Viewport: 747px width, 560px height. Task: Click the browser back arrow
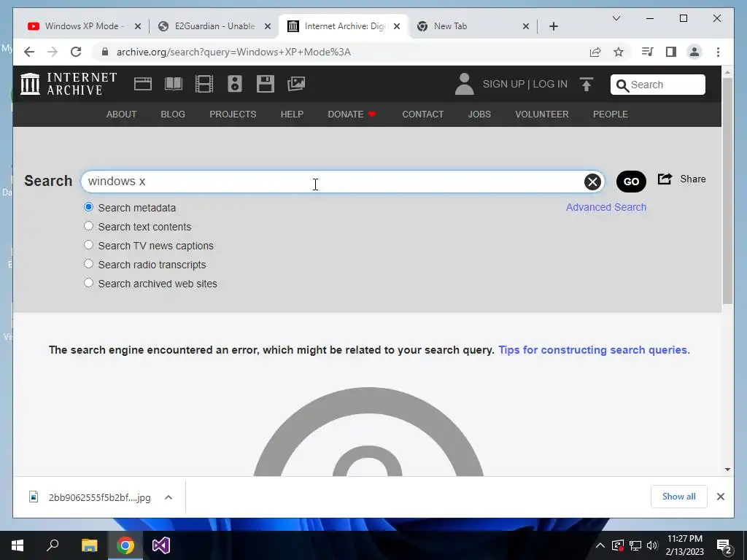click(x=29, y=52)
